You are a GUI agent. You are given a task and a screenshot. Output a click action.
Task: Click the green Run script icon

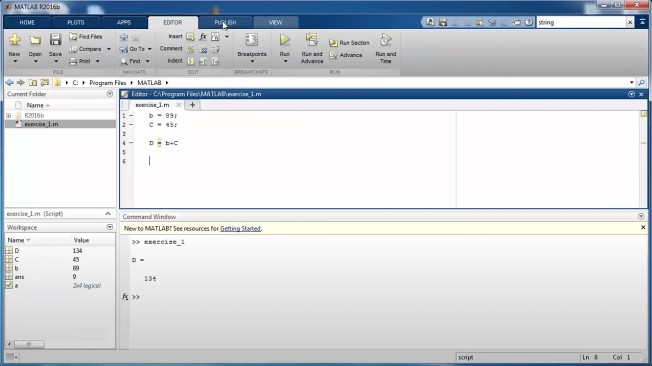pyautogui.click(x=285, y=40)
